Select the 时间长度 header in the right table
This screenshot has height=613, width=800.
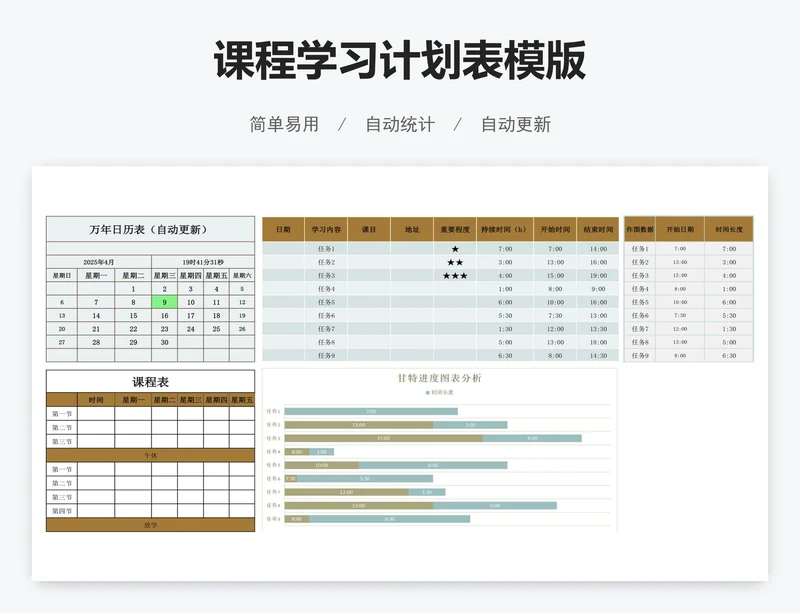point(729,229)
